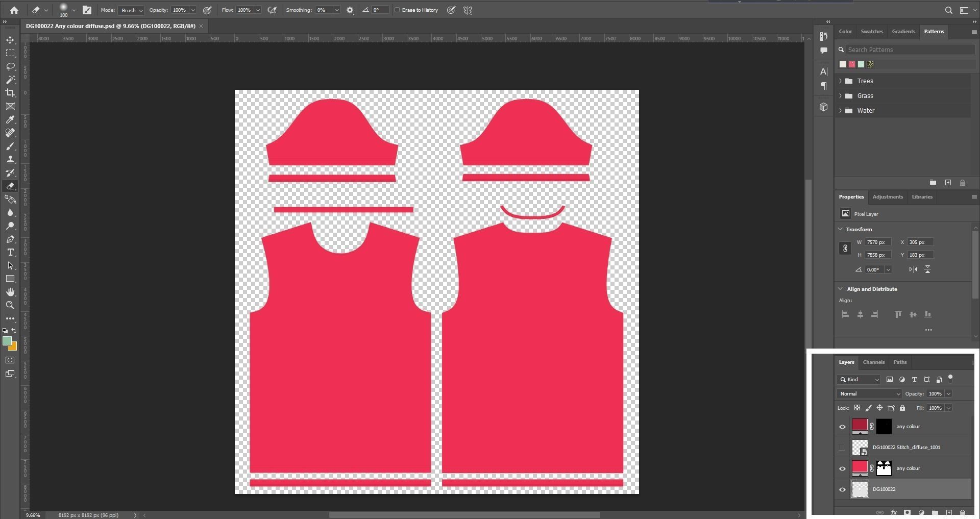Hide the DG100022 layer
Image resolution: width=980 pixels, height=519 pixels.
[842, 489]
